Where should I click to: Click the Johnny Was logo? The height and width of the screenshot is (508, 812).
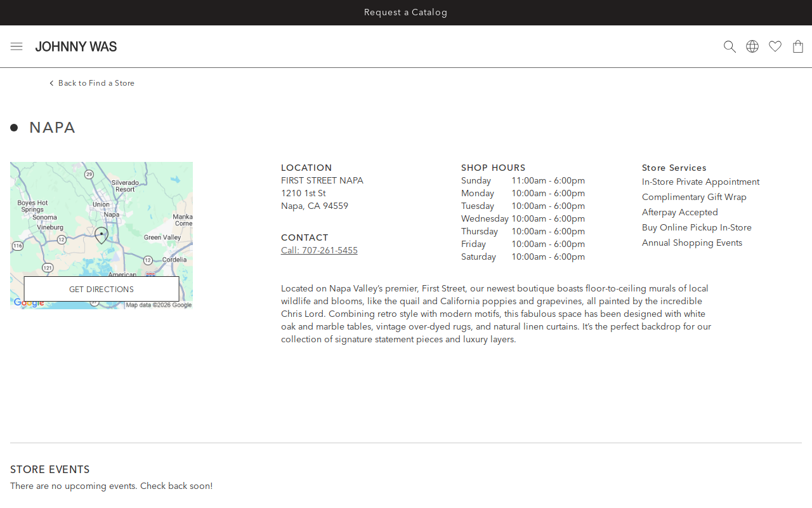point(76,46)
